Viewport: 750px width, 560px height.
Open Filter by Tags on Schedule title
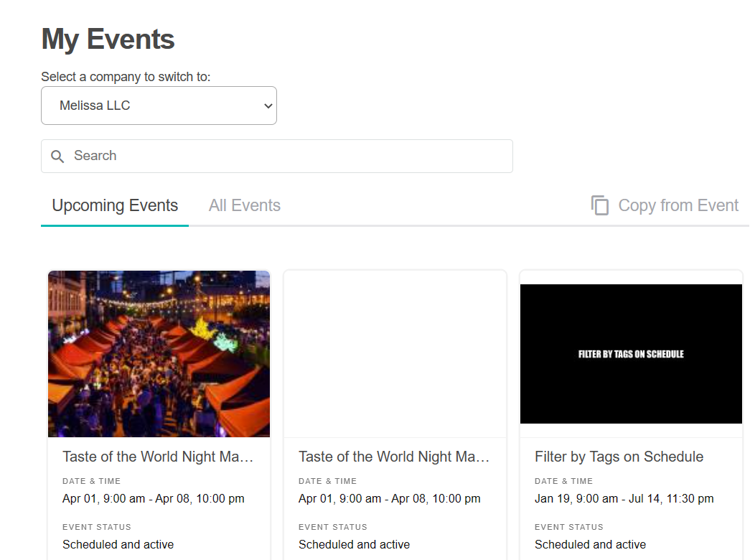(x=619, y=457)
